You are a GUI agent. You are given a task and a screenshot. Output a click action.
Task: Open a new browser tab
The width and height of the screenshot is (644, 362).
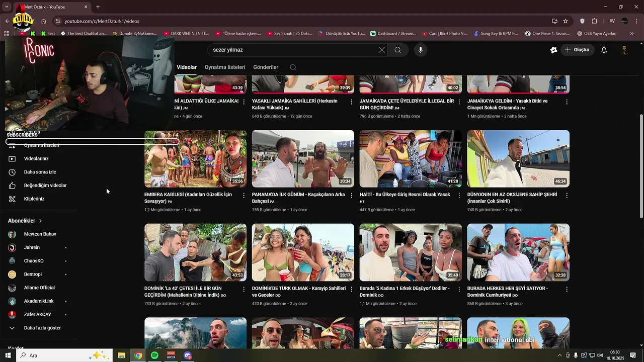[x=98, y=7]
